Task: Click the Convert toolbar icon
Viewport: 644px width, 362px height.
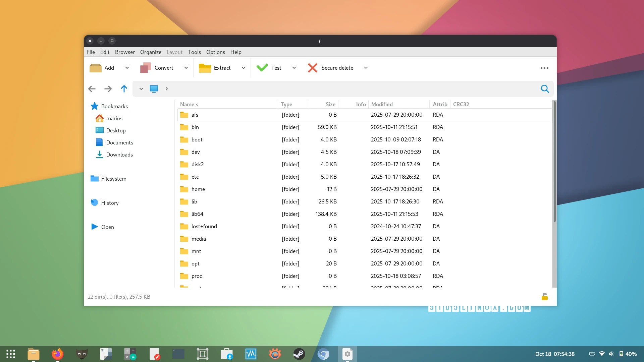Action: pyautogui.click(x=145, y=68)
